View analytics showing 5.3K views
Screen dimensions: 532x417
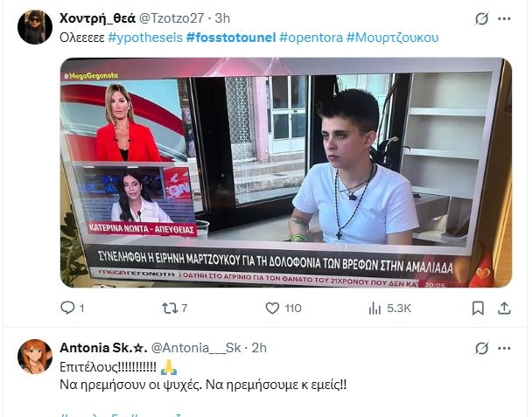point(389,309)
